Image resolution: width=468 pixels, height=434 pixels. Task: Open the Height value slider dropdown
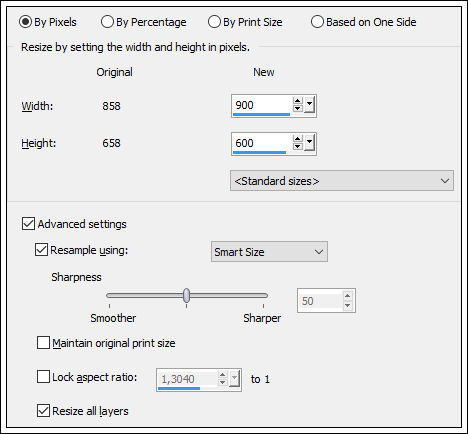[310, 143]
